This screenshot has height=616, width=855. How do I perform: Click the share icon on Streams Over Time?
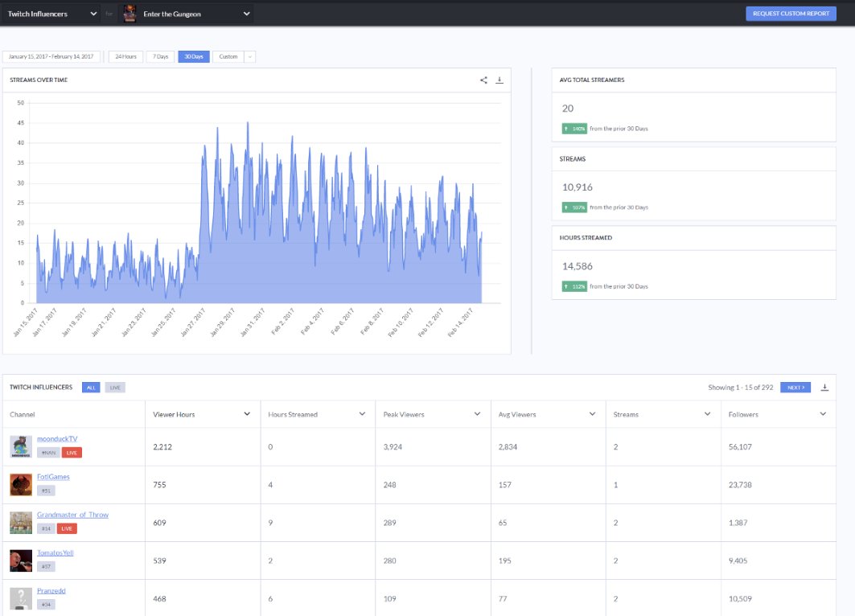(x=483, y=80)
